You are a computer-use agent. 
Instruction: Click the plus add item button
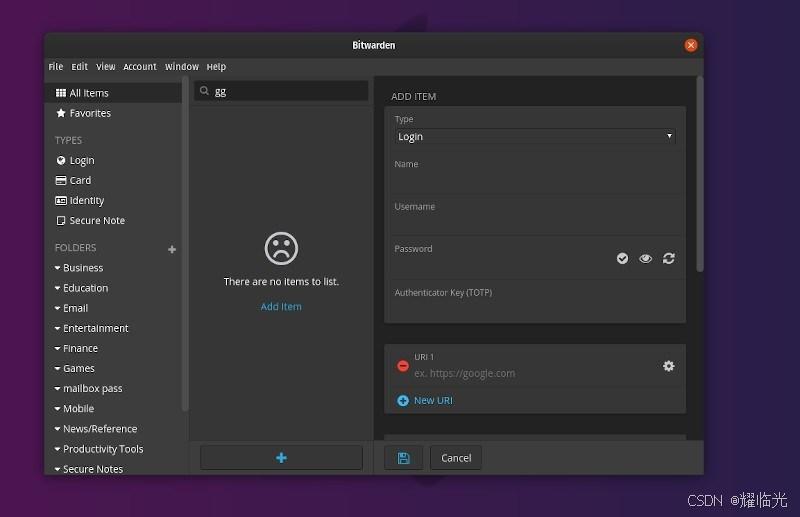281,457
